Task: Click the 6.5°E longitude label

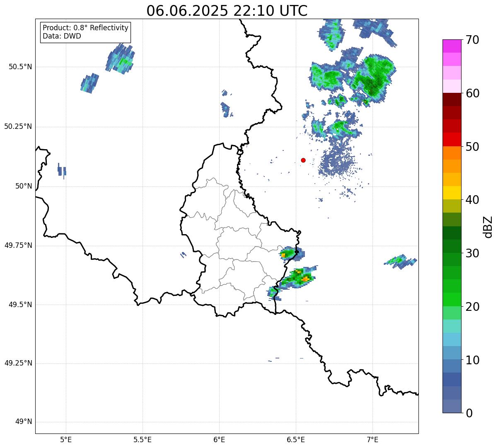Action: click(x=296, y=439)
